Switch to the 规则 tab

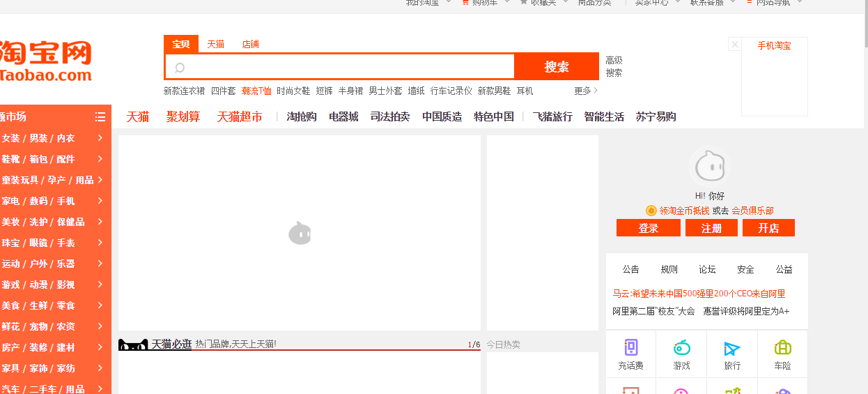(x=669, y=269)
